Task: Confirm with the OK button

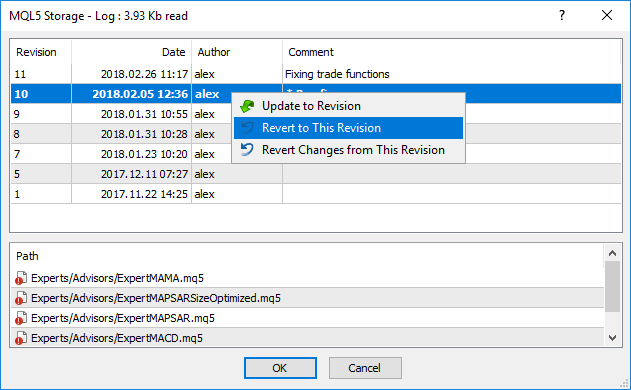Action: click(280, 368)
